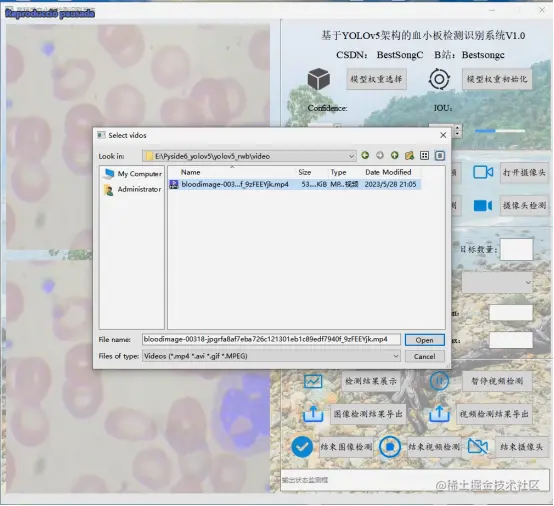Click the 模型权重初始化 button
Image resolution: width=554 pixels, height=506 pixels.
click(x=497, y=79)
